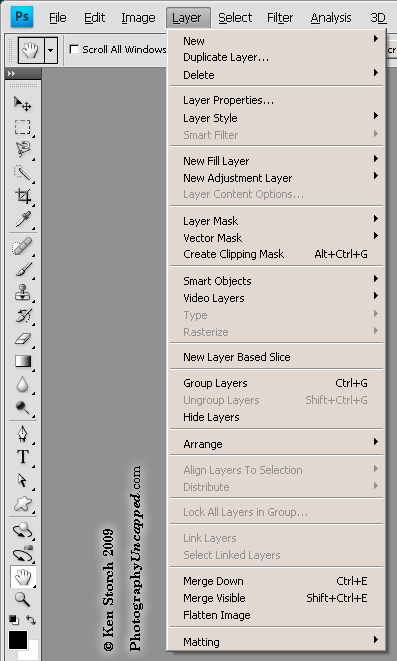397x661 pixels.
Task: Select the Clone Stamp tool
Action: click(22, 292)
